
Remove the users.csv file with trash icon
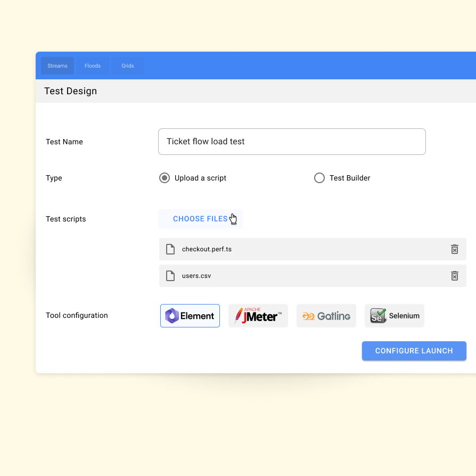[x=455, y=276]
